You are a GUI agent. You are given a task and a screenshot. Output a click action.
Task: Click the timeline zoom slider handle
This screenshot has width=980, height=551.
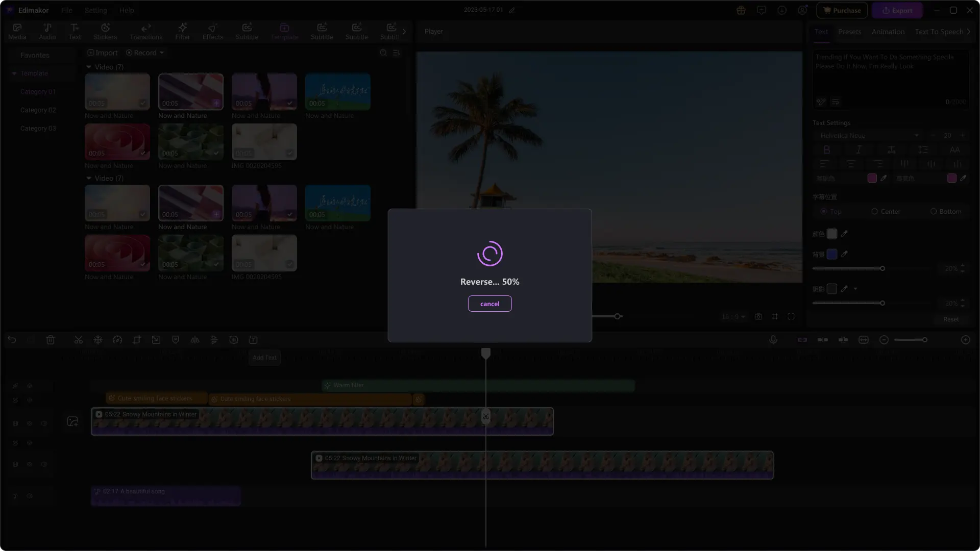(x=924, y=340)
